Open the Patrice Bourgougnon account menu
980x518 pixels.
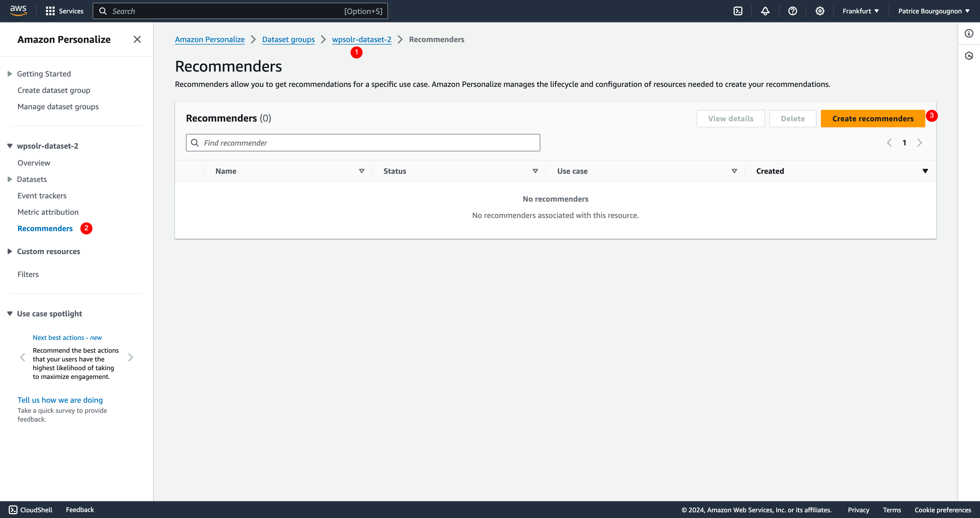(934, 11)
